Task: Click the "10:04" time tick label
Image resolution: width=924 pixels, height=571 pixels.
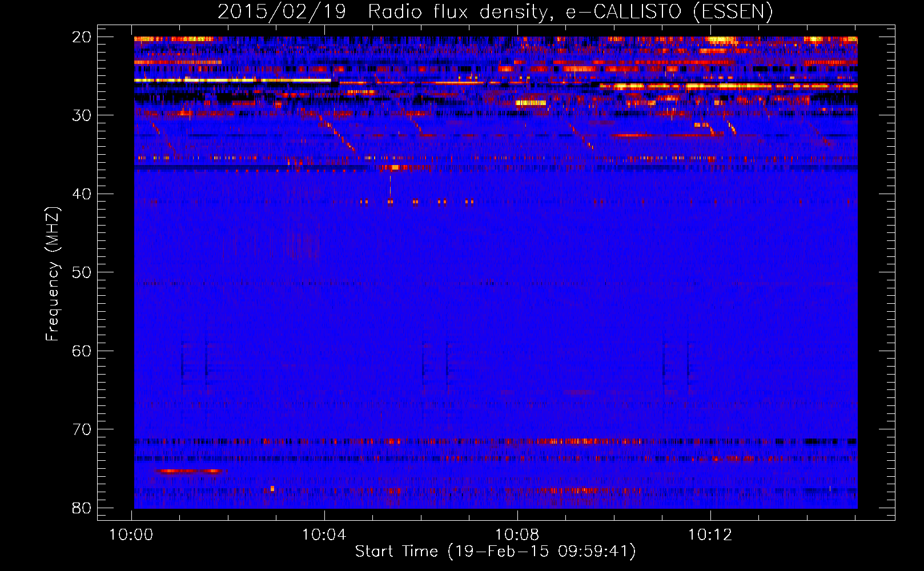Action: pyautogui.click(x=324, y=535)
